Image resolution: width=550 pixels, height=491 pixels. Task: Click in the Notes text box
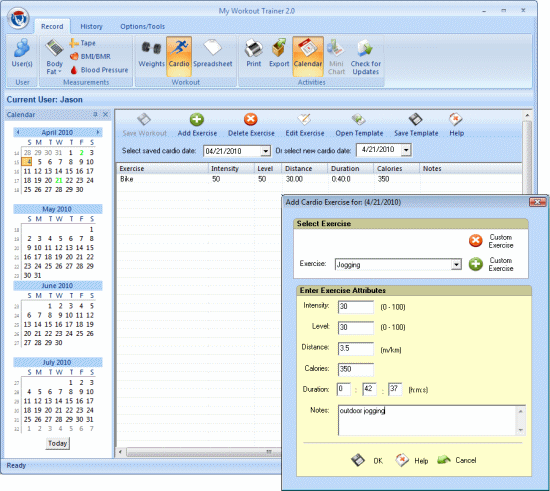[427, 420]
